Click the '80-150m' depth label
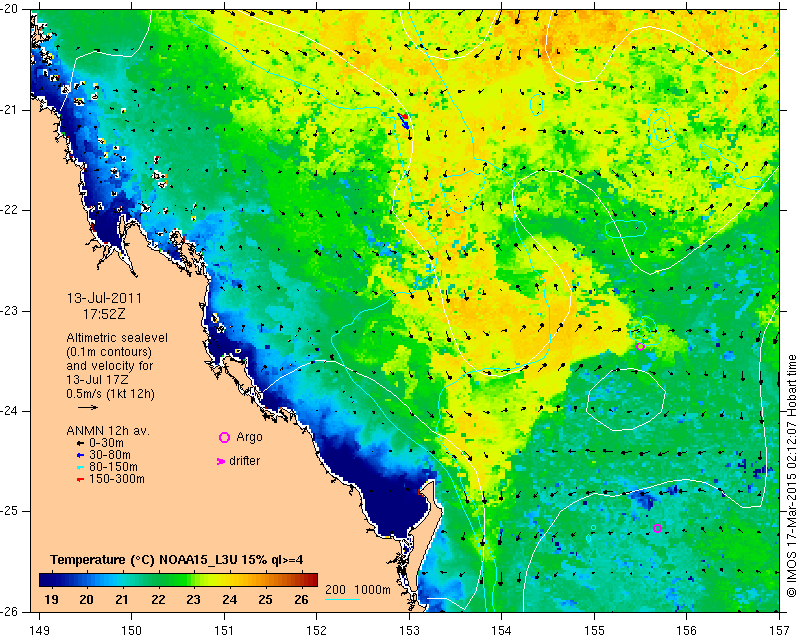Screen dimensions: 800x640 click(113, 467)
